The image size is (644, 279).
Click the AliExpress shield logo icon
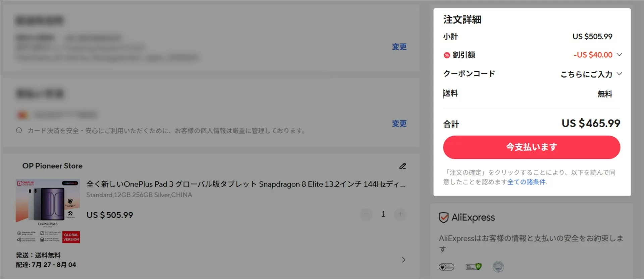(443, 218)
